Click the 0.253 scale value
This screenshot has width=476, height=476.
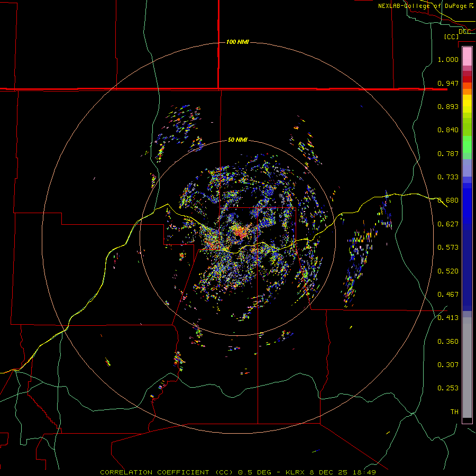click(x=448, y=388)
